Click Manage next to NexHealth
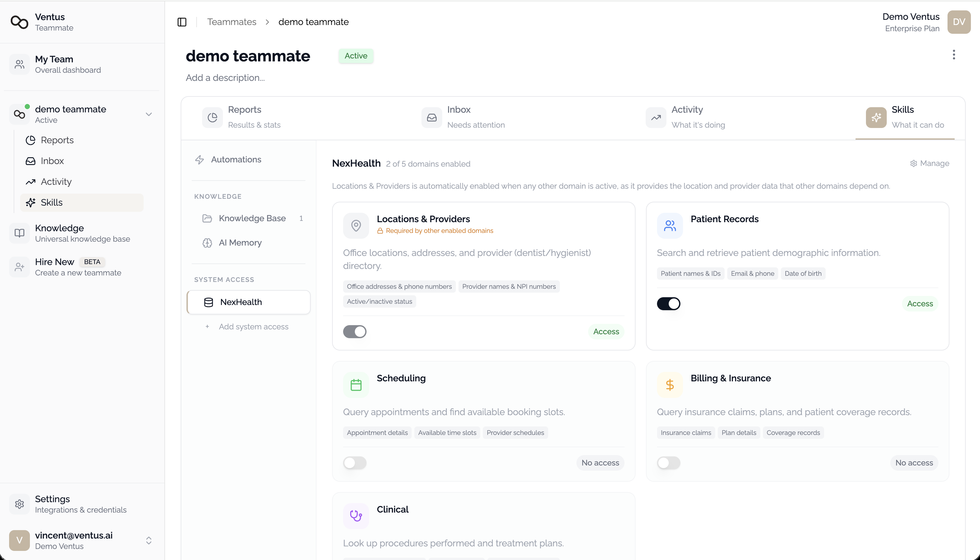 pyautogui.click(x=929, y=163)
